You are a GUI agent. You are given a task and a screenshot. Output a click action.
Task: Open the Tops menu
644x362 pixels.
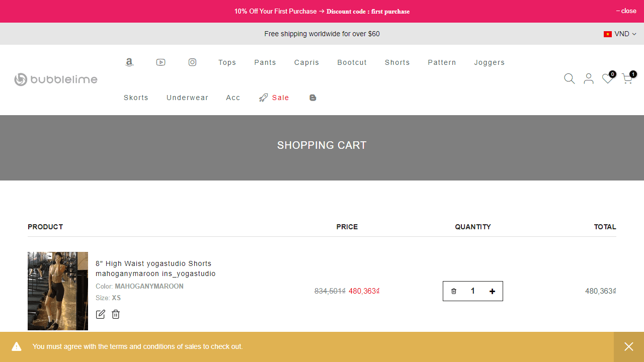tap(227, 62)
